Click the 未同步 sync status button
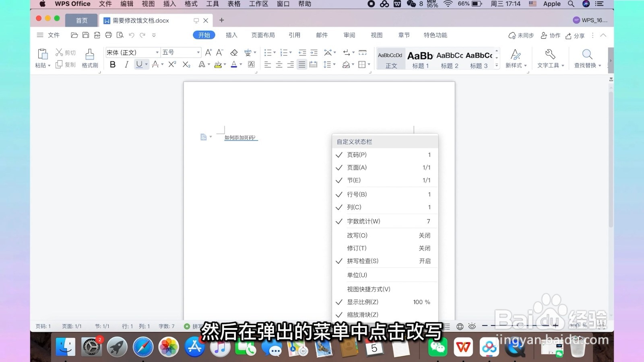This screenshot has width=644, height=362. click(x=521, y=35)
